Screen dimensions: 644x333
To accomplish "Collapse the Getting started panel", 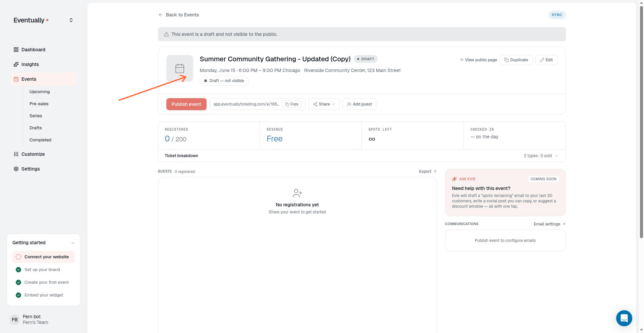I will coord(73,243).
